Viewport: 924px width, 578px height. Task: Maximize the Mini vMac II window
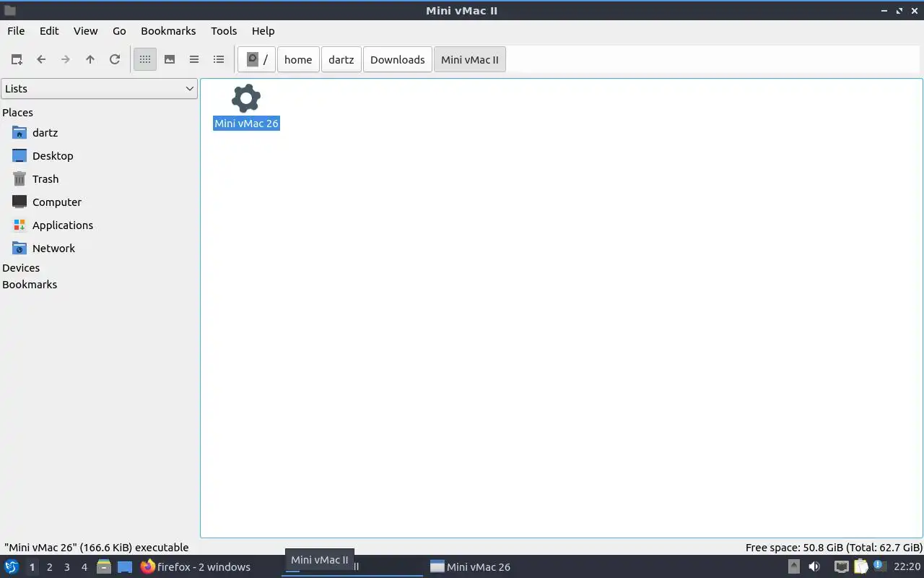point(899,11)
